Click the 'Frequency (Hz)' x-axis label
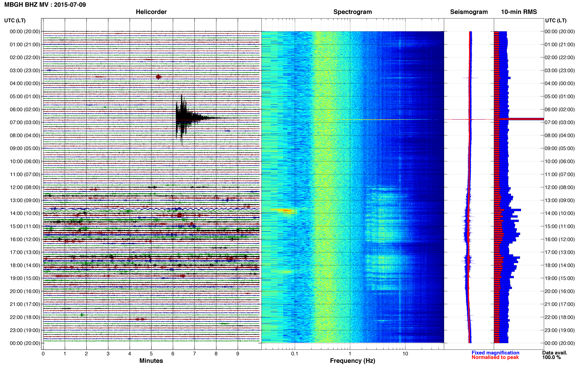The image size is (588, 368). (352, 361)
